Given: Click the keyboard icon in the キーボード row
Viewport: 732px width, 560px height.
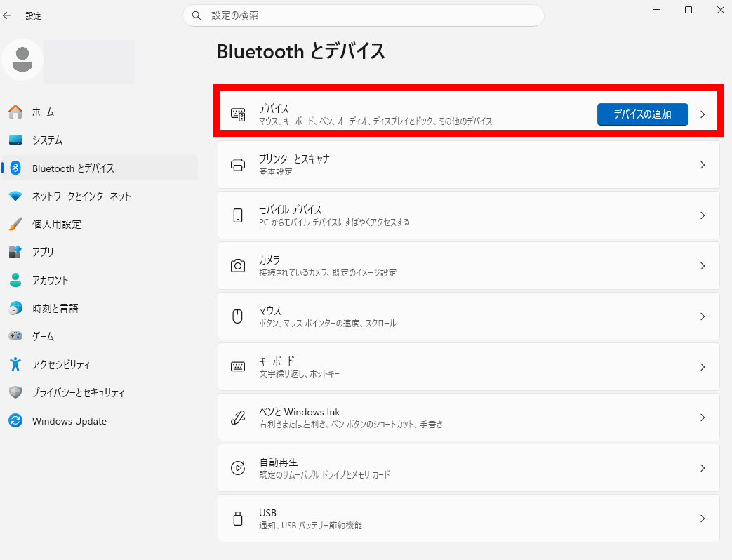Looking at the screenshot, I should [238, 367].
